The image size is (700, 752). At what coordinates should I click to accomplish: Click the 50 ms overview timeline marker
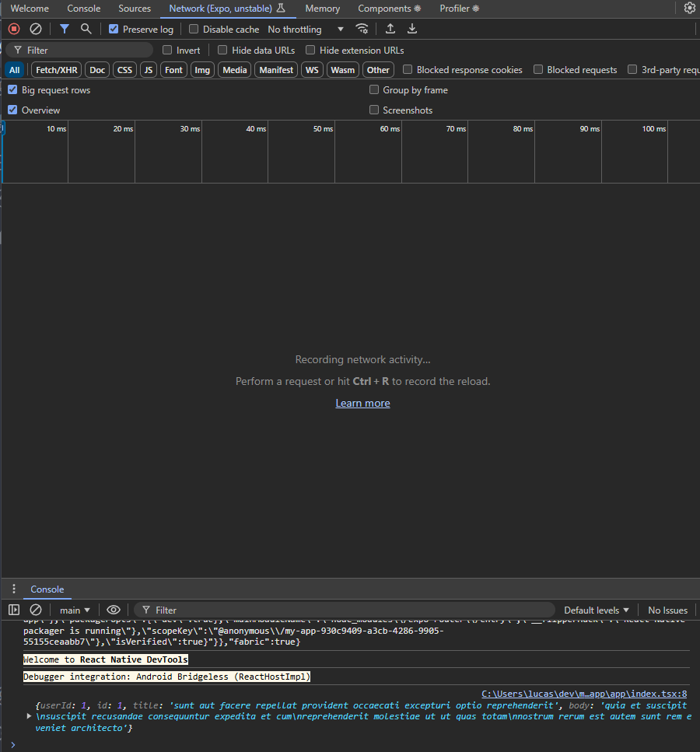tap(323, 129)
